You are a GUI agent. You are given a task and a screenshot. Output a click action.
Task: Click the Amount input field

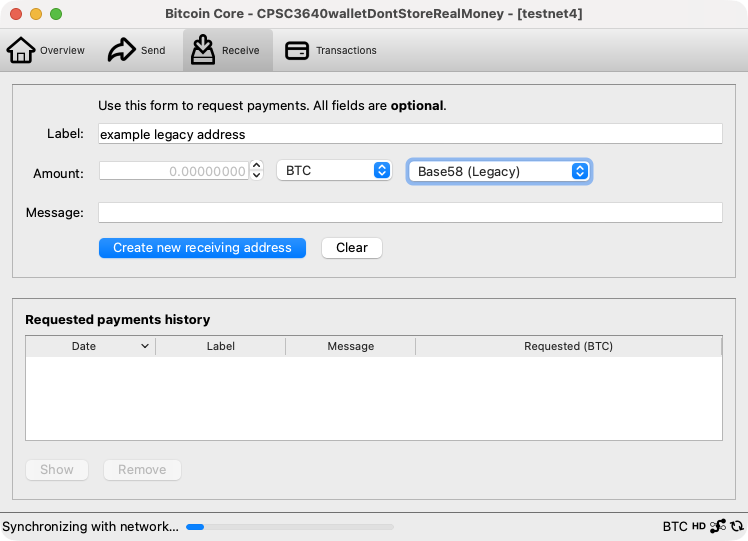coord(174,171)
